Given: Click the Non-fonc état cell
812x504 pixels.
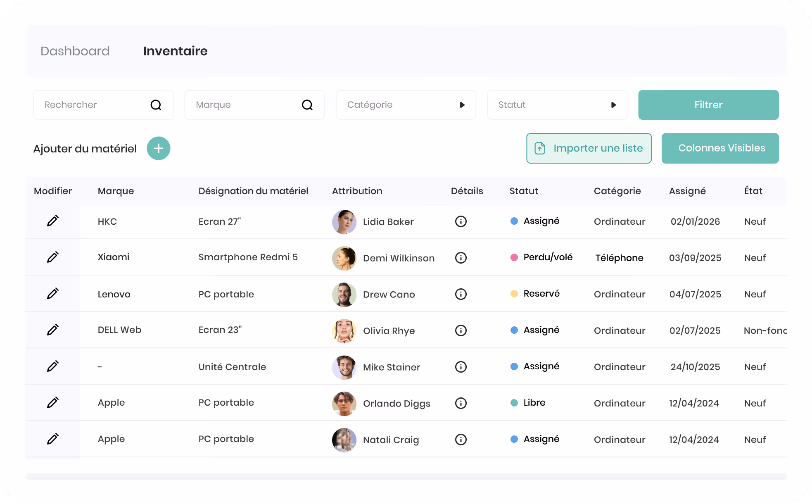Looking at the screenshot, I should pyautogui.click(x=765, y=330).
